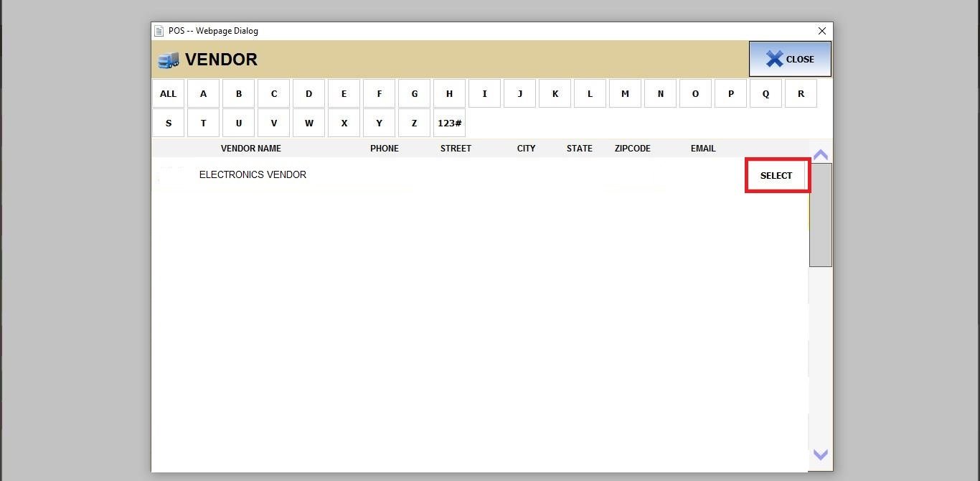
Task: Filter vendors by letter S
Action: point(168,123)
